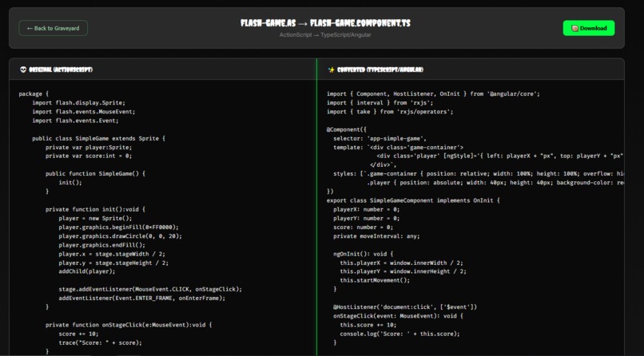Click the 'player.x = stage.stageWidth / 2;' line
The height and width of the screenshot is (356, 644).
pyautogui.click(x=112, y=254)
